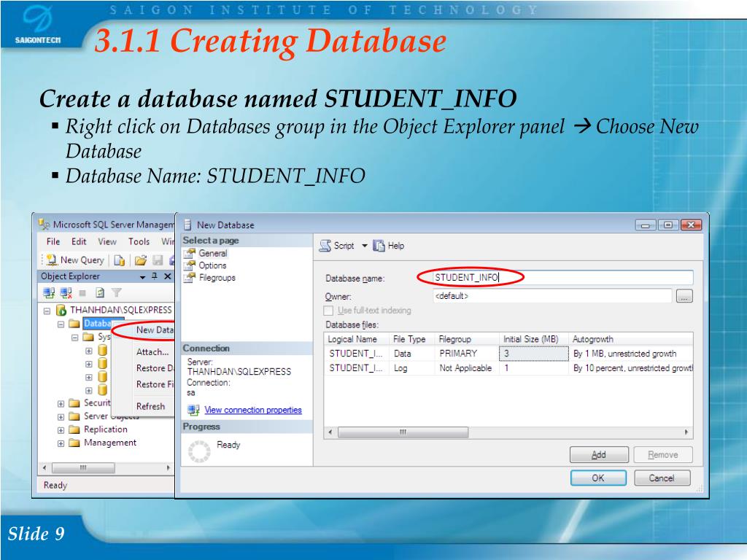Screen dimensions: 747x560
Task: Select the THANHDAN\SQLEXPRESS server icon
Action: [x=61, y=310]
